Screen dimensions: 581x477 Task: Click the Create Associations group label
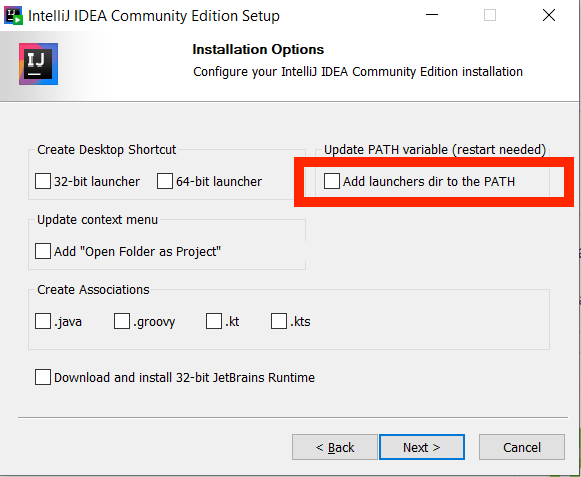coord(93,289)
